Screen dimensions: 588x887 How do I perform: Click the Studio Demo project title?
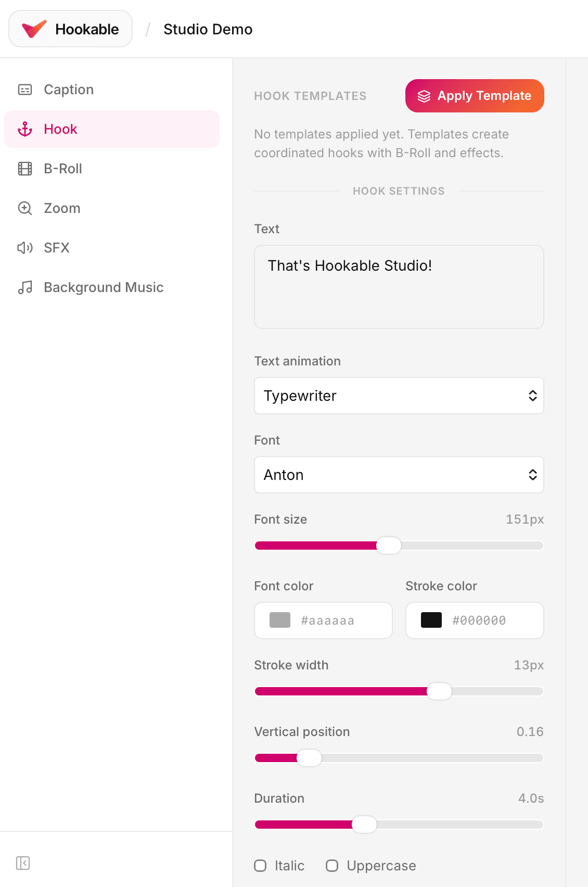click(x=208, y=29)
